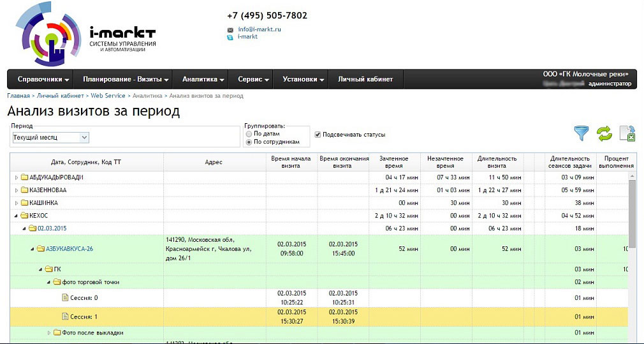The width and height of the screenshot is (644, 344).
Task: Click the i-markt logo
Action: [x=85, y=34]
